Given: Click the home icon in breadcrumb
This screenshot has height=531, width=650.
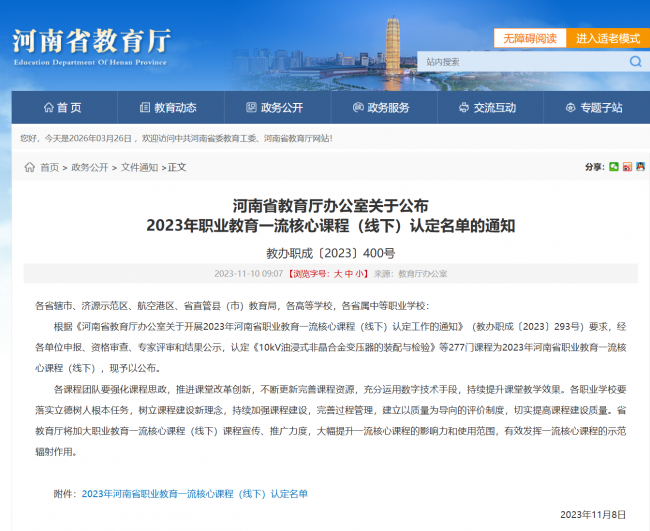Looking at the screenshot, I should click(x=29, y=168).
